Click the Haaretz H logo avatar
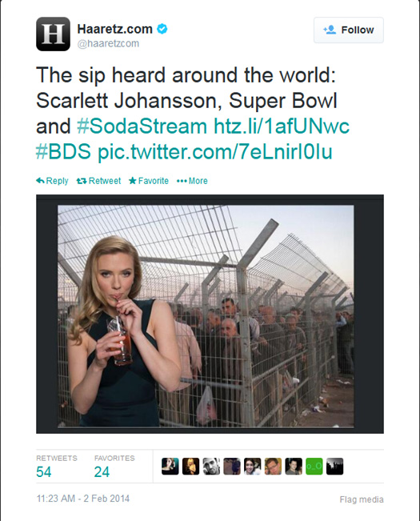 (x=53, y=34)
